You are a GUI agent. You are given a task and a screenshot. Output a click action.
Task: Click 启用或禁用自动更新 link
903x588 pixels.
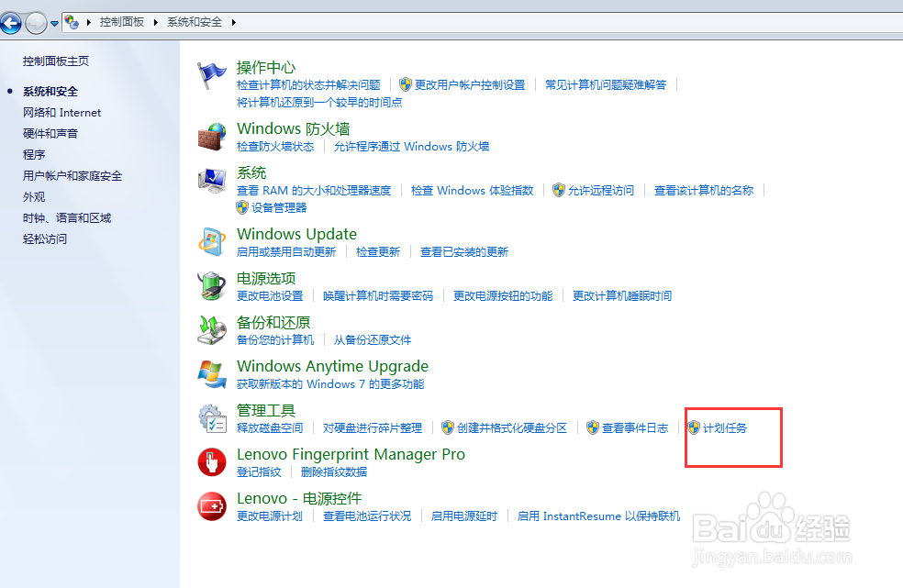point(286,251)
